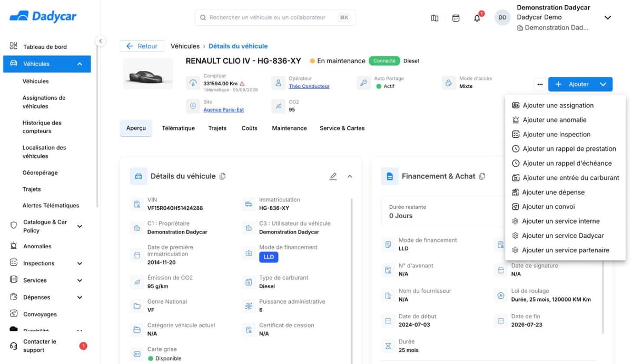Viewport: 632px width, 364px height.
Task: Click the Financement & Achat document icon
Action: tap(390, 176)
